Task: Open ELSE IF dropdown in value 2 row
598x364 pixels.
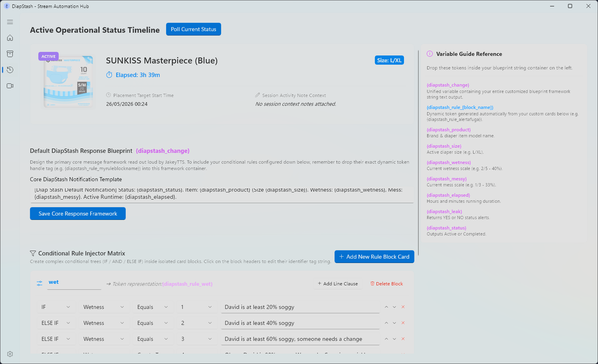Action: (x=56, y=323)
